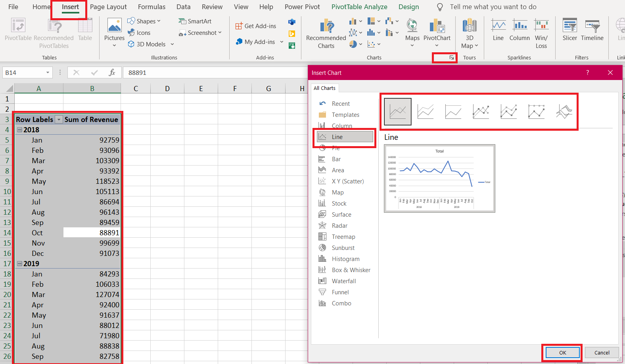Viewport: 625px width, 364px height.
Task: Click the 3D Map icon
Action: pos(470,26)
